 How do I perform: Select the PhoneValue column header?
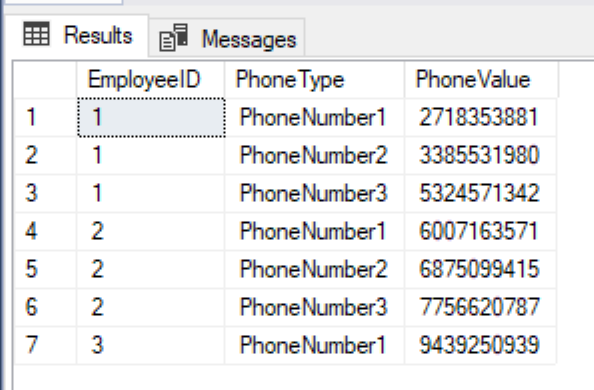[481, 80]
